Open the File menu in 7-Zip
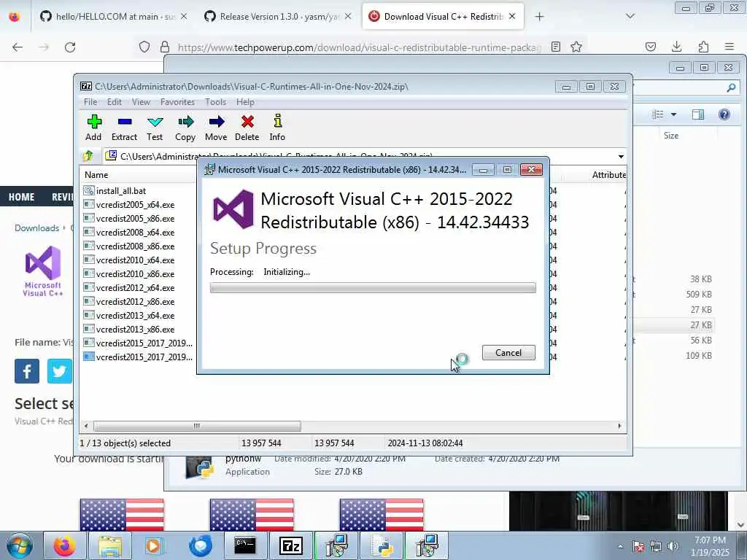Viewport: 747px width, 560px height. [90, 102]
